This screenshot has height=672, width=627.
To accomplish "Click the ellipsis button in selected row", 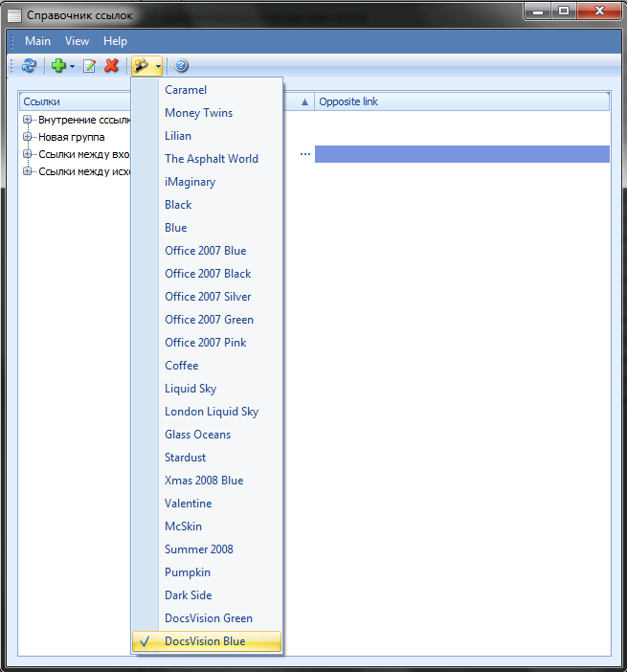I will (x=305, y=154).
